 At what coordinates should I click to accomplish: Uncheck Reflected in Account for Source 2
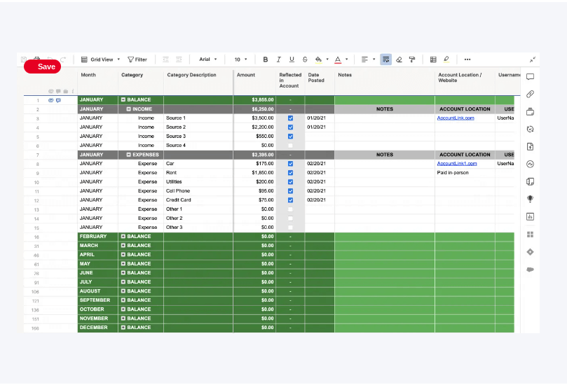click(290, 127)
